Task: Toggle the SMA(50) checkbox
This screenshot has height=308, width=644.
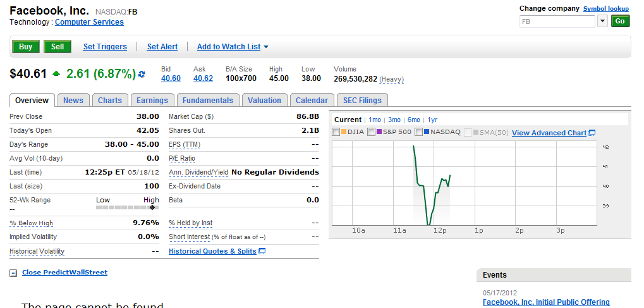Action: coord(468,132)
